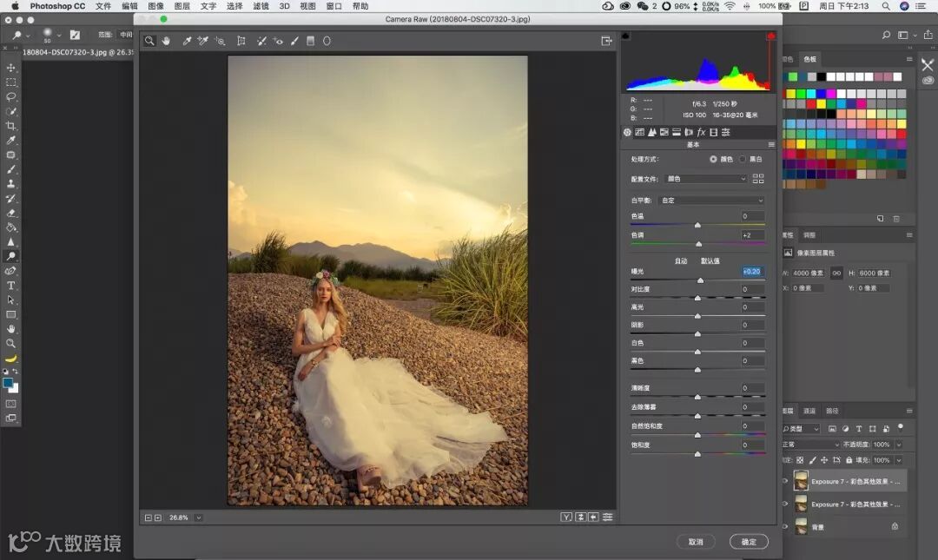
Task: Open the 填充 fill dropdown arrow
Action: pyautogui.click(x=898, y=460)
